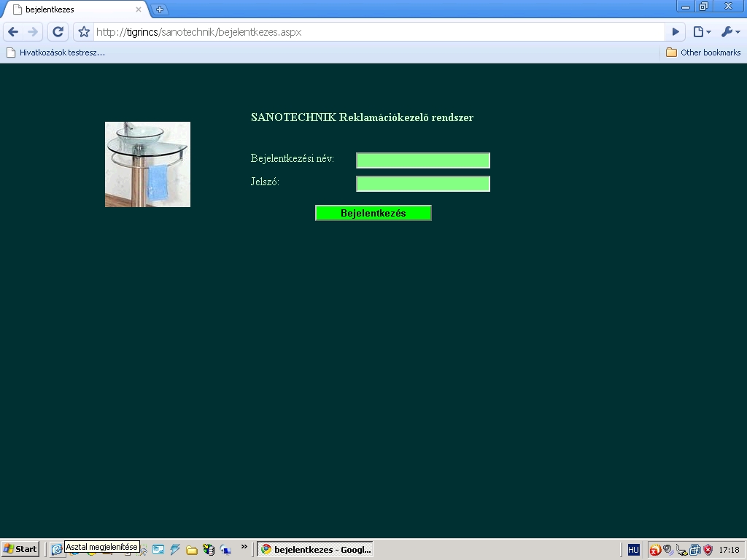This screenshot has width=747, height=560.
Task: Close the bejelentkezes tab
Action: pos(139,9)
